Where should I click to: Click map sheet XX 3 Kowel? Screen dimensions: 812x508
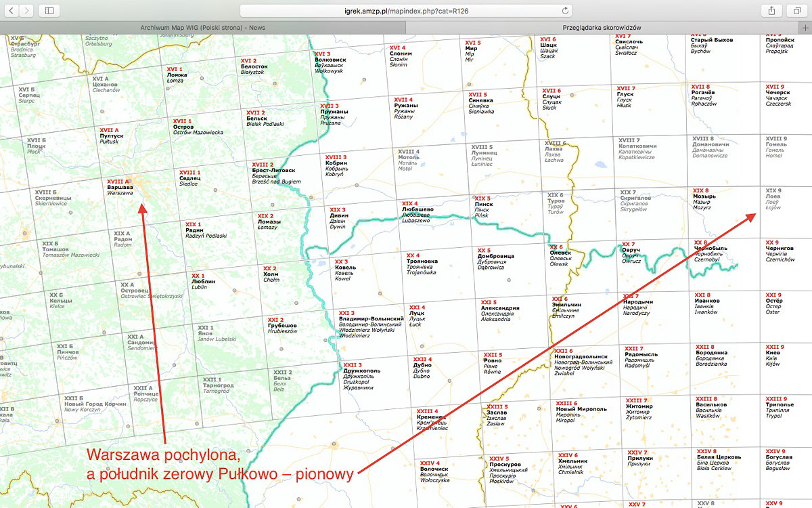(x=342, y=268)
